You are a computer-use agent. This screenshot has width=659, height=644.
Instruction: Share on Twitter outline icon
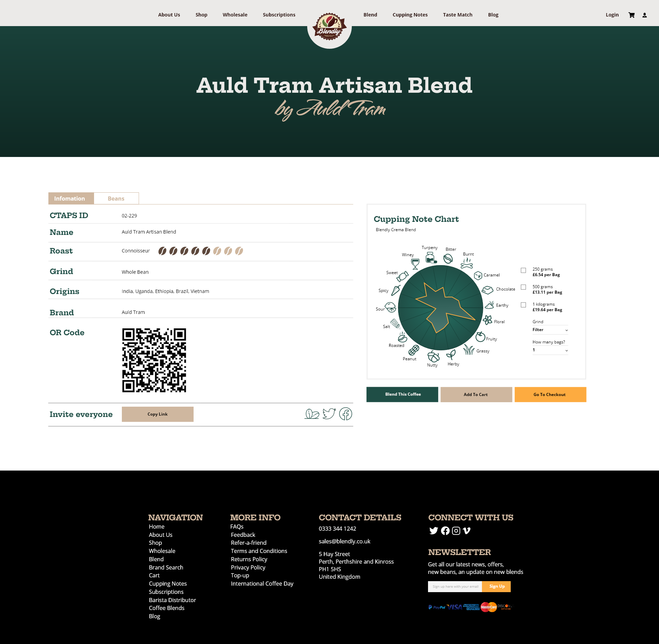pos(329,414)
